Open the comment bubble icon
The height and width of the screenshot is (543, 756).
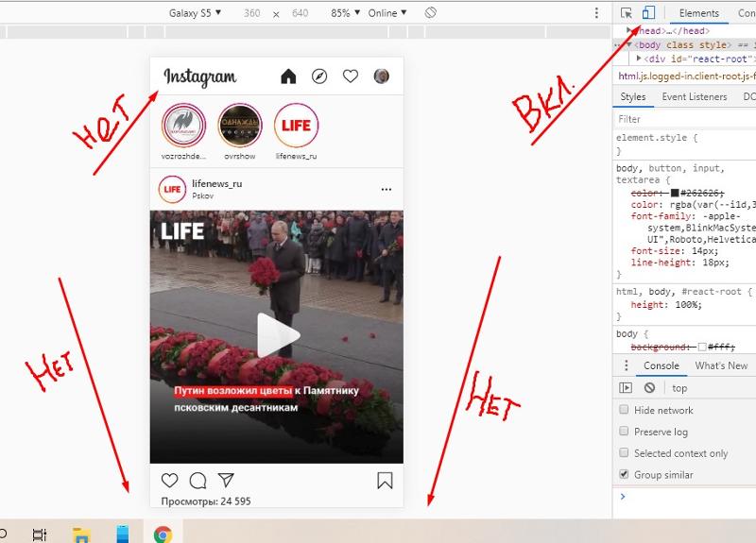[x=198, y=480]
